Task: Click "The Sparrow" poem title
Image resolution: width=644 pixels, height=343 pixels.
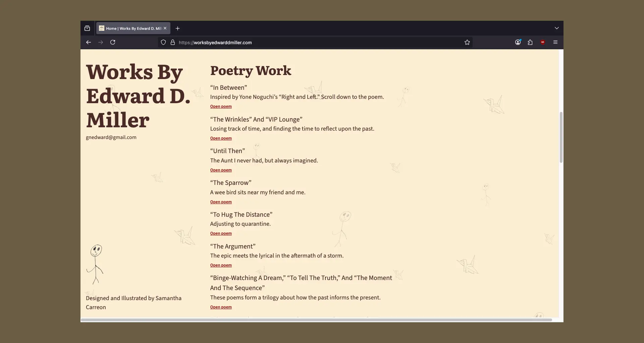Action: coord(231,183)
